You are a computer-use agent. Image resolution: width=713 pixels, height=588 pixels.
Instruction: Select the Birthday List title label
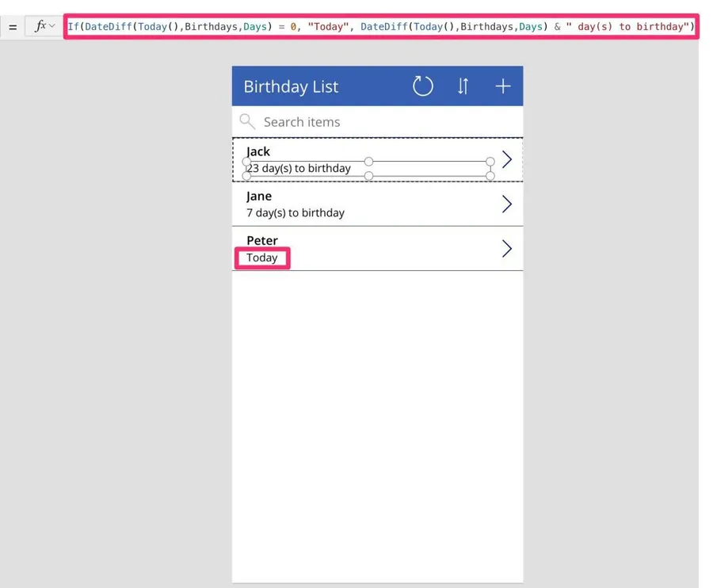tap(291, 86)
